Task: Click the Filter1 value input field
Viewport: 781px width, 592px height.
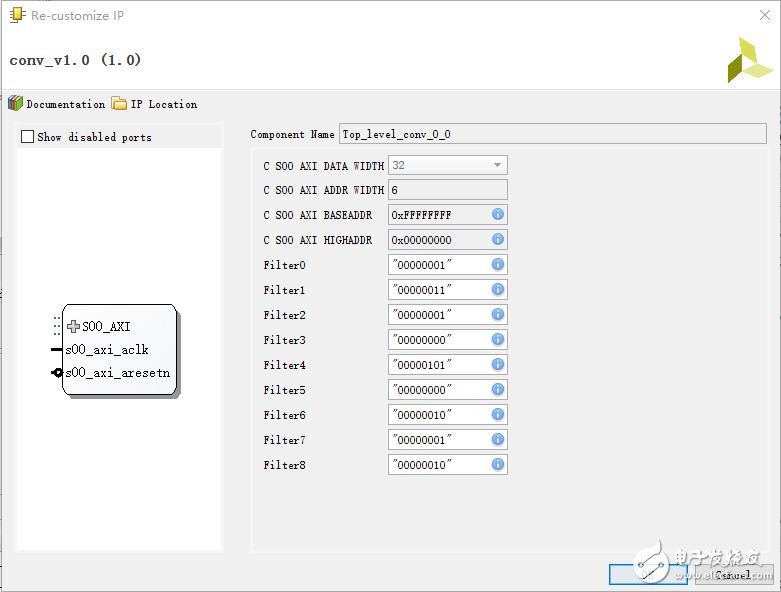Action: (x=437, y=290)
